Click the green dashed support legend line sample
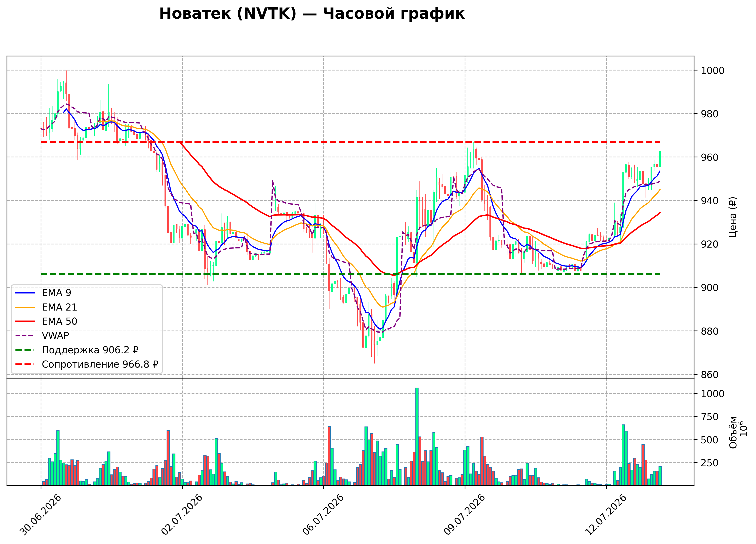 pos(25,350)
